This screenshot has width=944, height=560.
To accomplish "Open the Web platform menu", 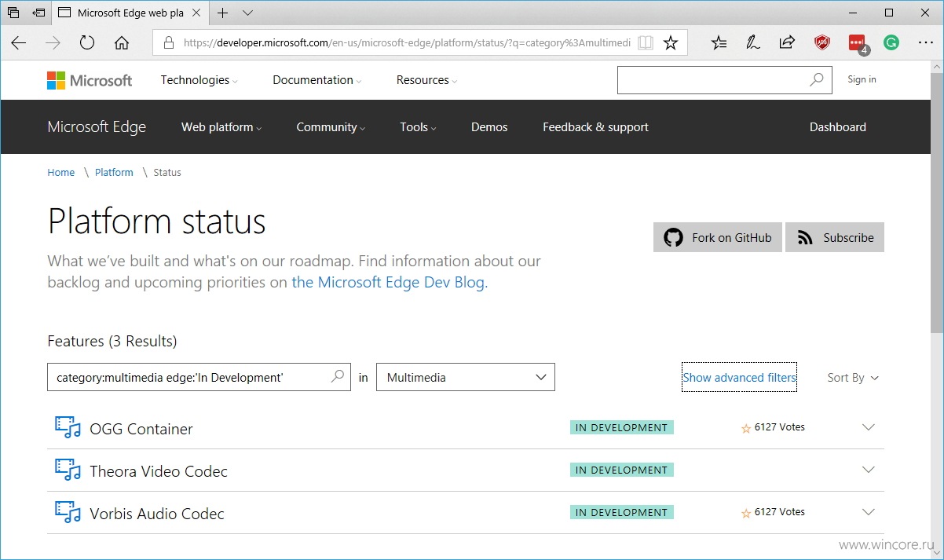I will coord(221,127).
